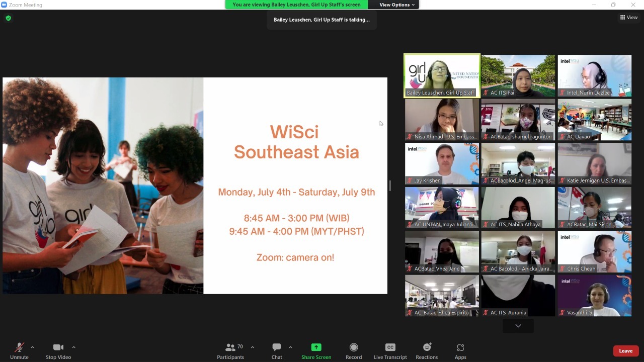This screenshot has height=362, width=644.
Task: Click the green Share Screen icon
Action: [x=316, y=347]
